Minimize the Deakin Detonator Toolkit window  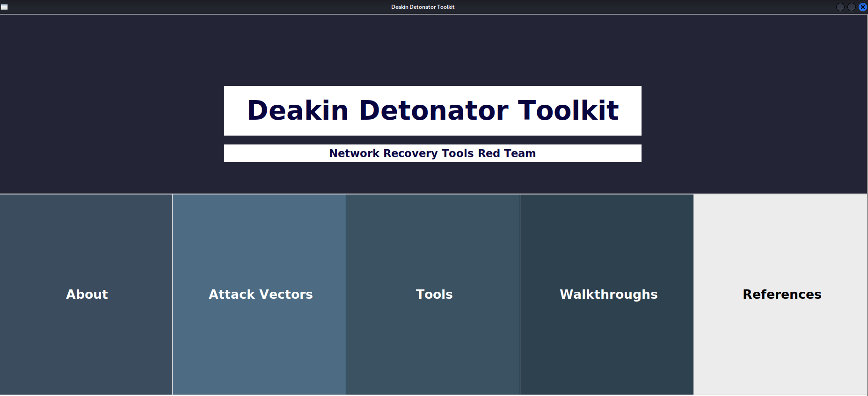(840, 7)
